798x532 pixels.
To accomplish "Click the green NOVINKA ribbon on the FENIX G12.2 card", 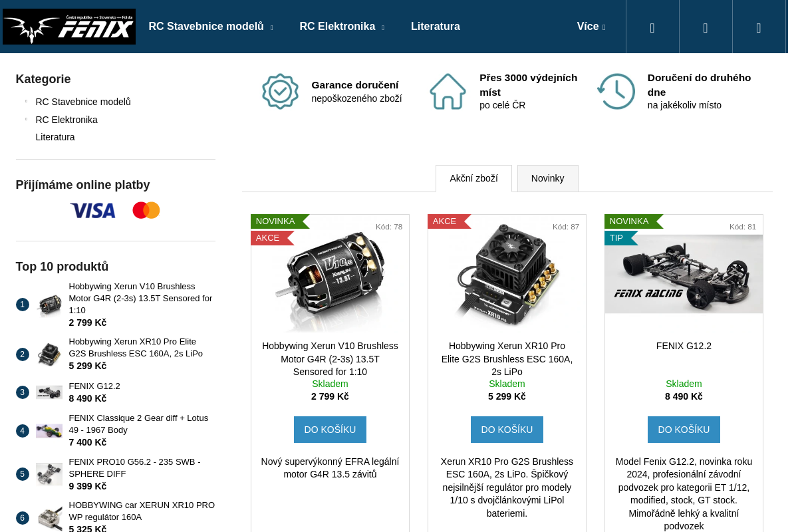I will point(633,221).
